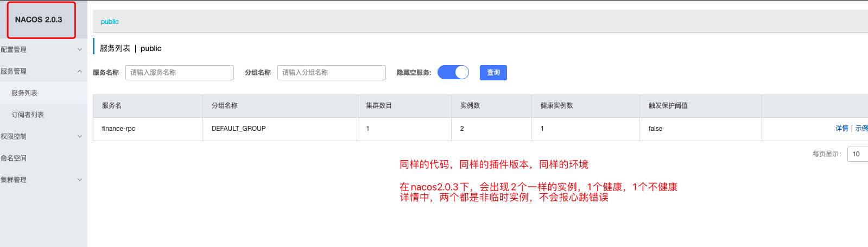Select the finance-rpc service name cell
The image size is (868, 247).
pyautogui.click(x=148, y=129)
